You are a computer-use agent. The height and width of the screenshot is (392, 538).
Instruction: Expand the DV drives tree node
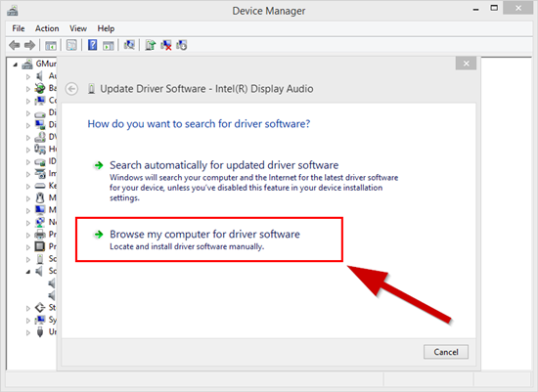coord(28,138)
